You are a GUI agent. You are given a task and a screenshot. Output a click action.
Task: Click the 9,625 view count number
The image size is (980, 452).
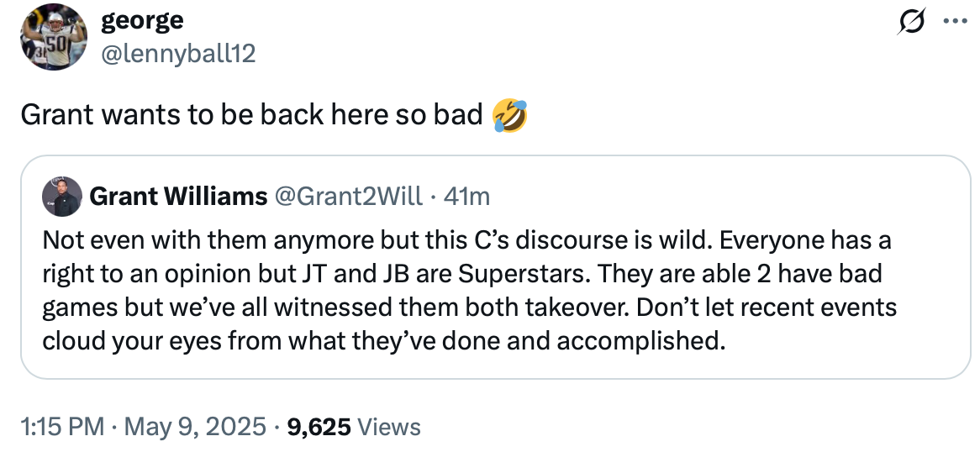[x=319, y=427]
